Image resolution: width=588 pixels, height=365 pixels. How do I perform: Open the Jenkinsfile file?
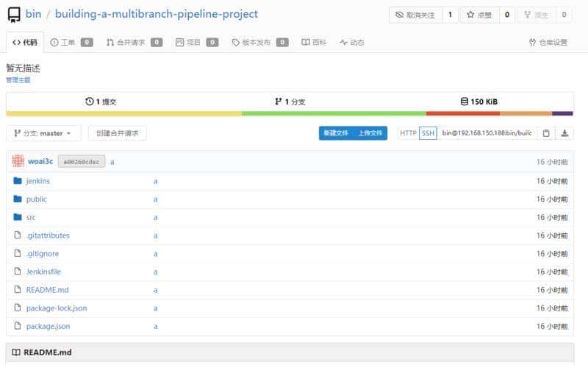pyautogui.click(x=43, y=272)
